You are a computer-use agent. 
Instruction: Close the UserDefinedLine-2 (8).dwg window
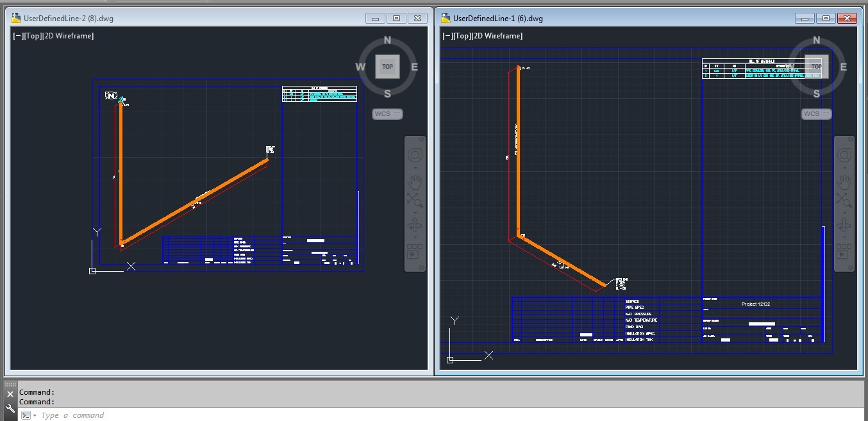(x=418, y=19)
